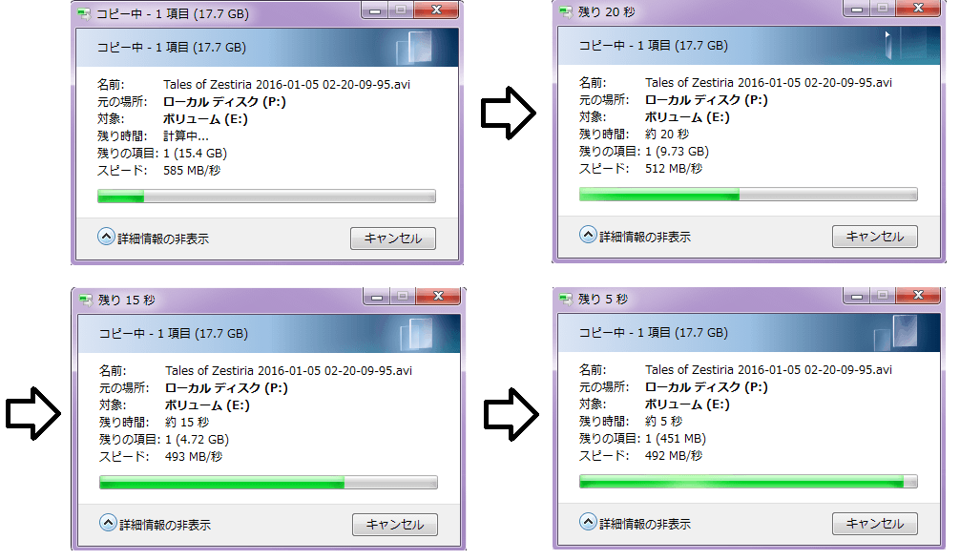The width and height of the screenshot is (960, 560).
Task: Collapse details in the 585 MB/秒 dialog
Action: tap(153, 238)
